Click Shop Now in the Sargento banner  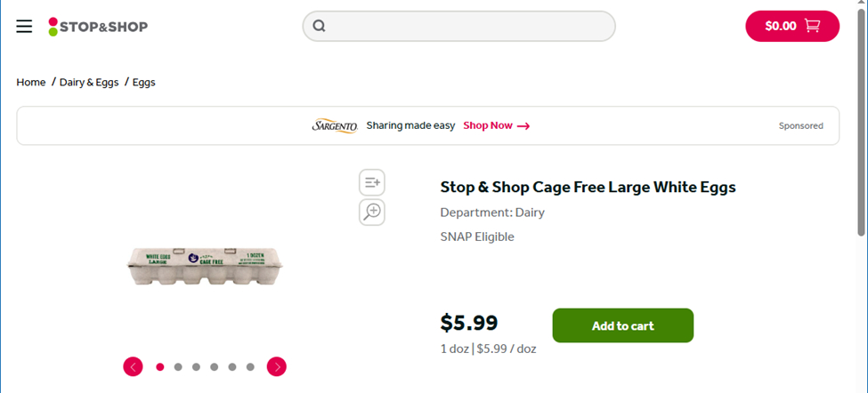pos(496,125)
